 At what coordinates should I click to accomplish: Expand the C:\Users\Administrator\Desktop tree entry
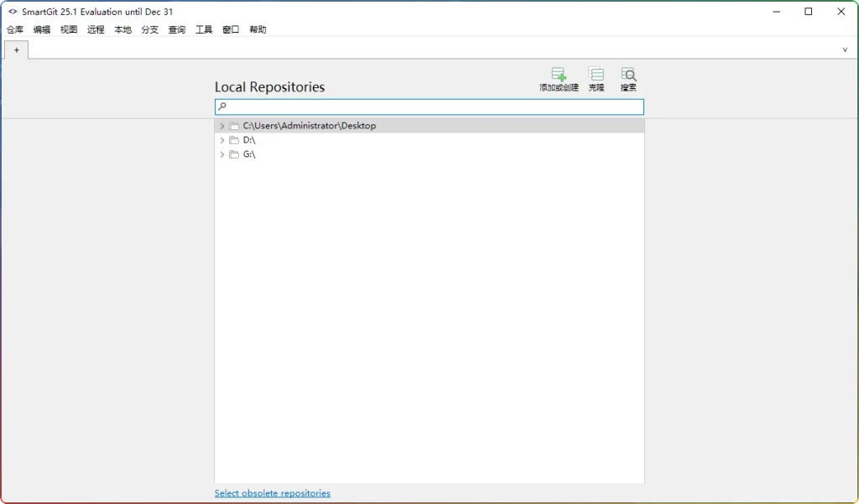tap(221, 125)
